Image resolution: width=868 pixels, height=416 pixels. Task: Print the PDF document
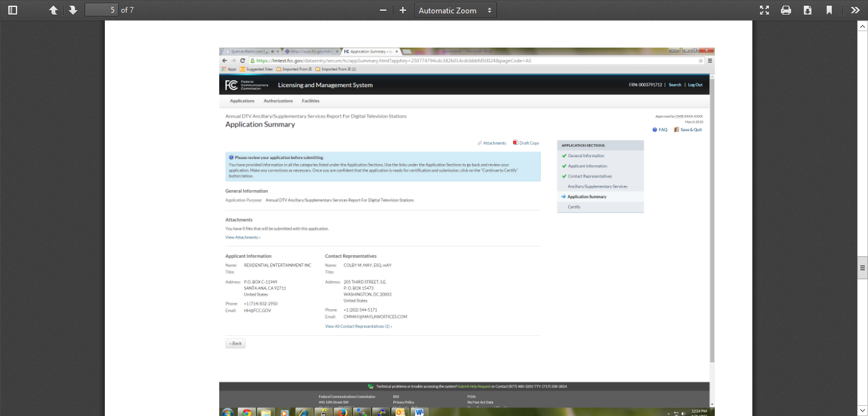pos(786,10)
